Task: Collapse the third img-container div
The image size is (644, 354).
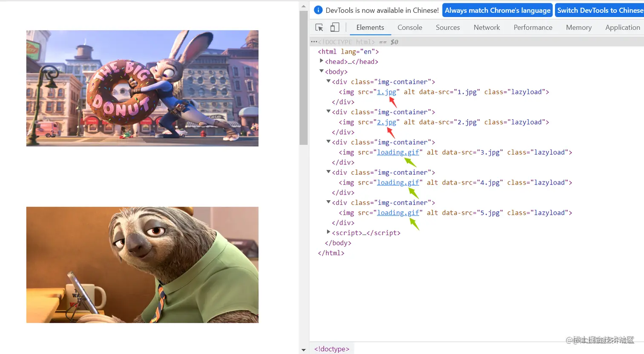Action: [328, 141]
